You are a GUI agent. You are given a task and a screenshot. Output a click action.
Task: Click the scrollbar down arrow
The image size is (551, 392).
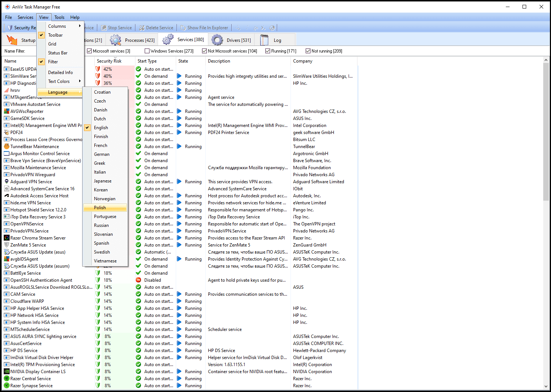(x=546, y=386)
